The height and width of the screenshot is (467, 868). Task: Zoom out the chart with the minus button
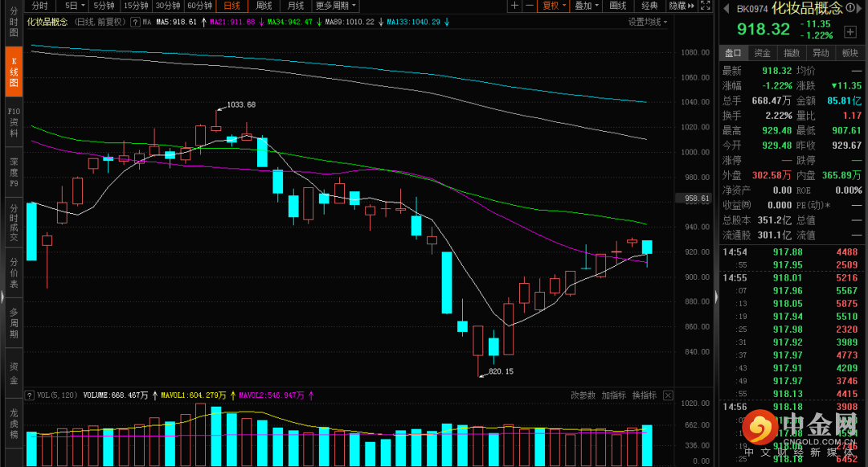coord(529,6)
